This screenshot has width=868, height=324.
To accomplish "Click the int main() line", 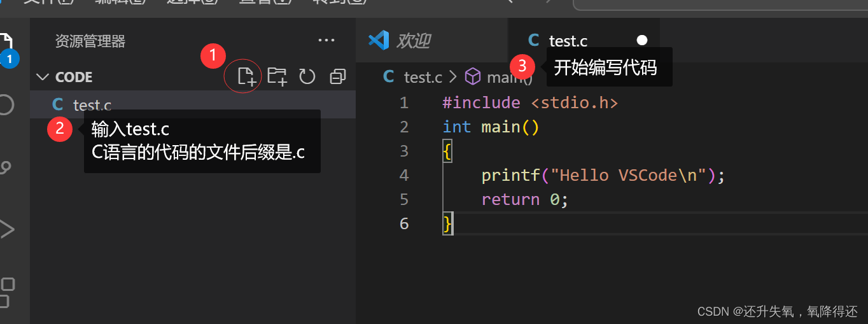I will coord(491,127).
